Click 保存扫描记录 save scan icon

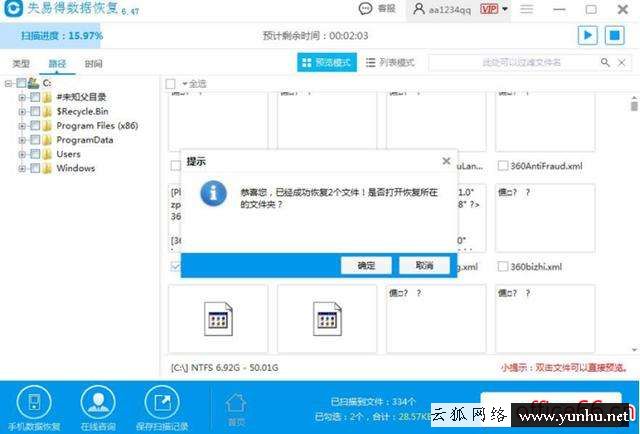pos(162,403)
